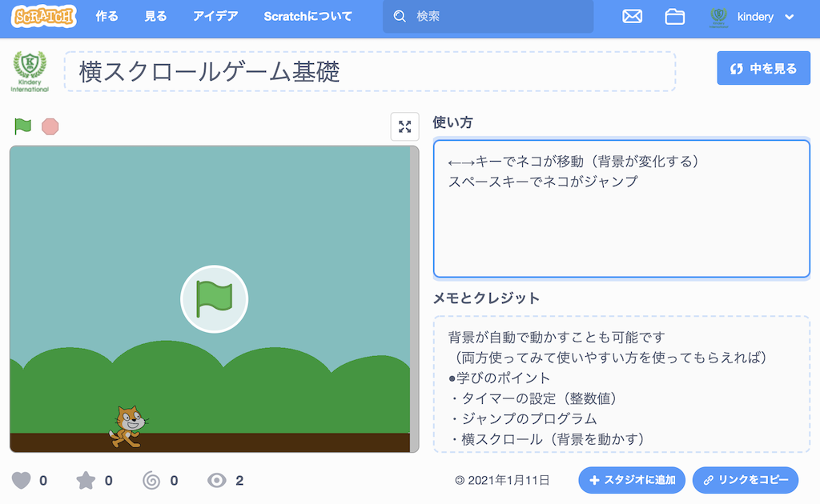The image size is (820, 504).
Task: Click the Scratch cat sprite on stage
Action: coord(128,426)
